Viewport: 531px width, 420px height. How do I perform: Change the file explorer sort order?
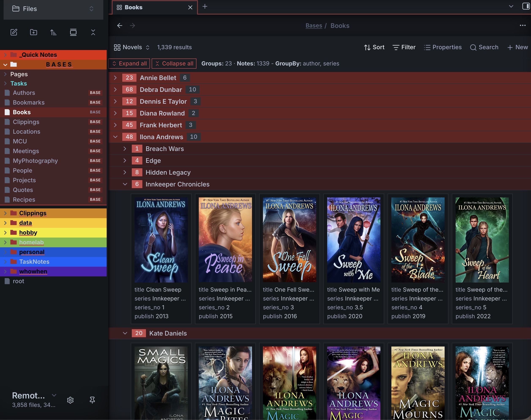pos(53,32)
